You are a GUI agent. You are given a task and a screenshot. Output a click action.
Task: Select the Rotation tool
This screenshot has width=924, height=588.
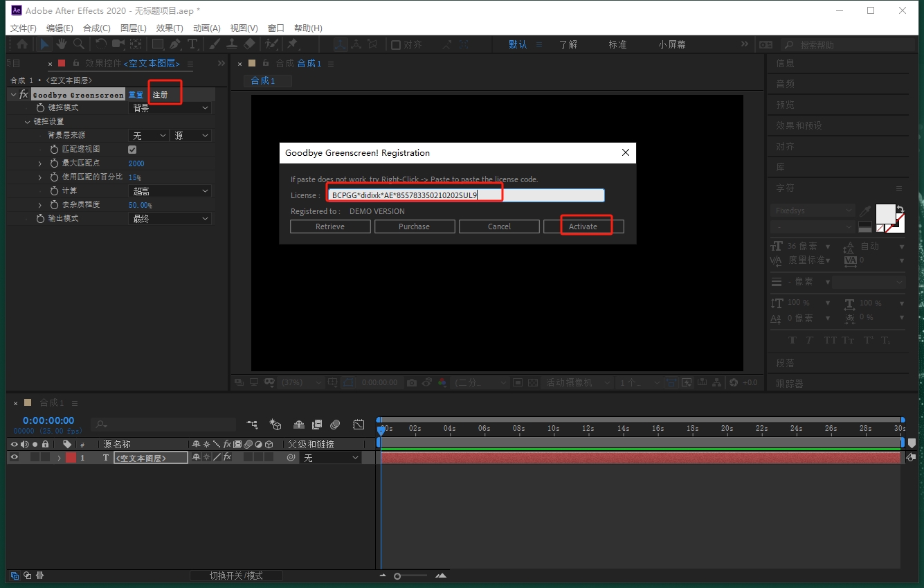pos(101,44)
